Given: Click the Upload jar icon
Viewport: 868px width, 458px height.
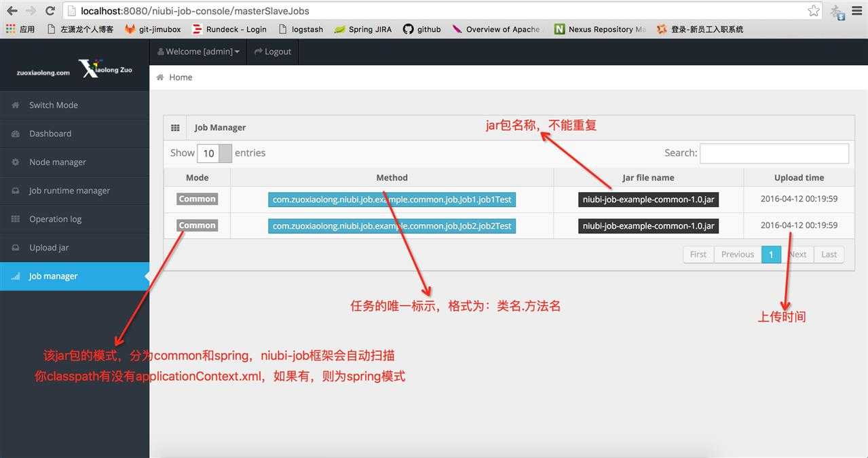Looking at the screenshot, I should pyautogui.click(x=16, y=248).
